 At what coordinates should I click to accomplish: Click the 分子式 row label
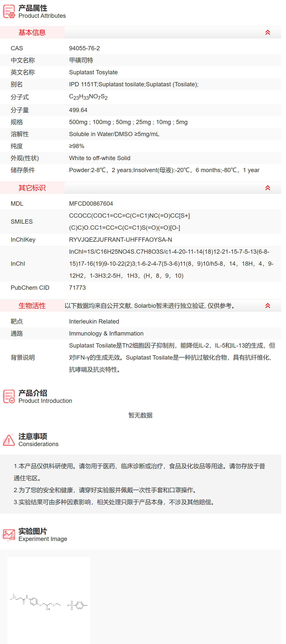point(20,97)
